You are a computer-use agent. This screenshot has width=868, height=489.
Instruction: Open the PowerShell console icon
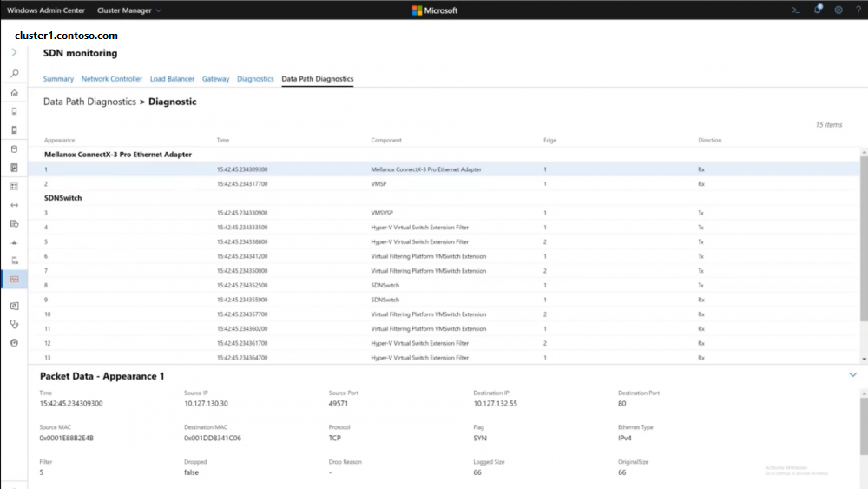pos(796,10)
